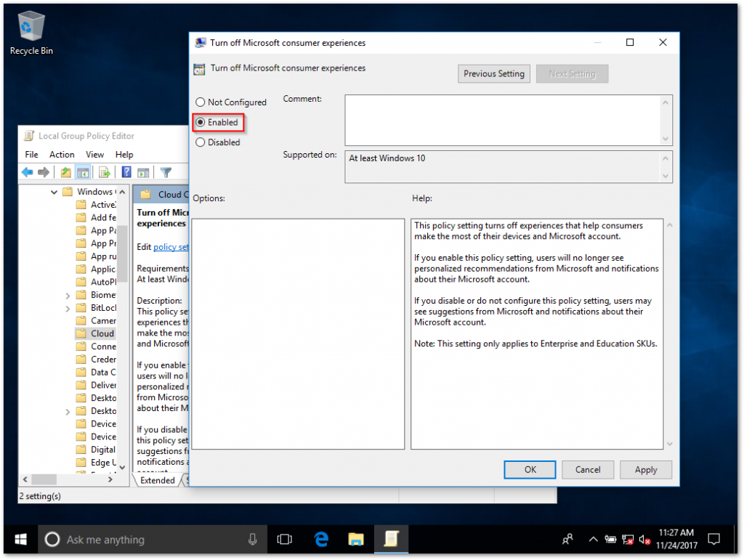Open the People icon in the system tray
The width and height of the screenshot is (744, 560).
tap(567, 539)
